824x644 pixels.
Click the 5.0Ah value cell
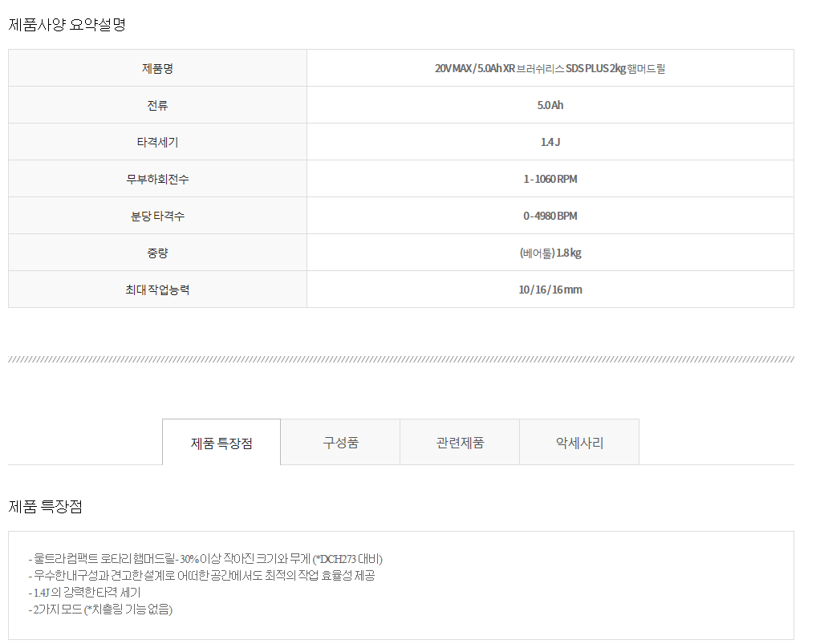pyautogui.click(x=550, y=105)
